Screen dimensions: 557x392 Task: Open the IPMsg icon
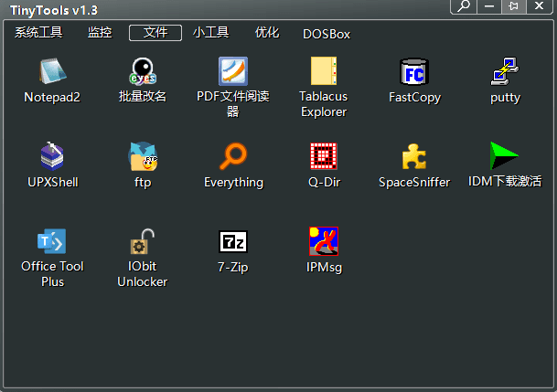pos(324,241)
